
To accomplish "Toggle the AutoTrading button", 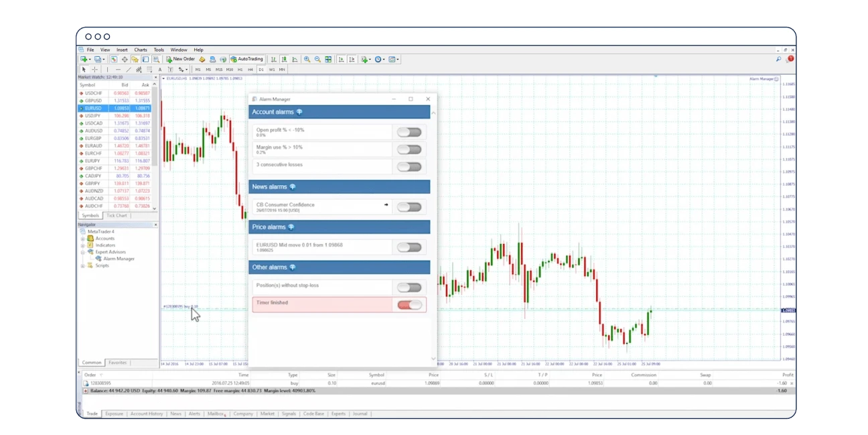I will click(x=246, y=59).
